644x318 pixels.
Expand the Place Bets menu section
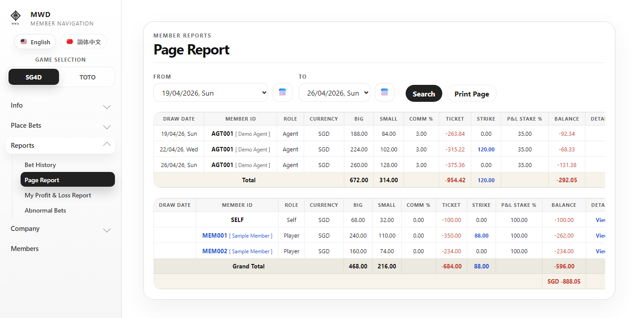pyautogui.click(x=60, y=126)
